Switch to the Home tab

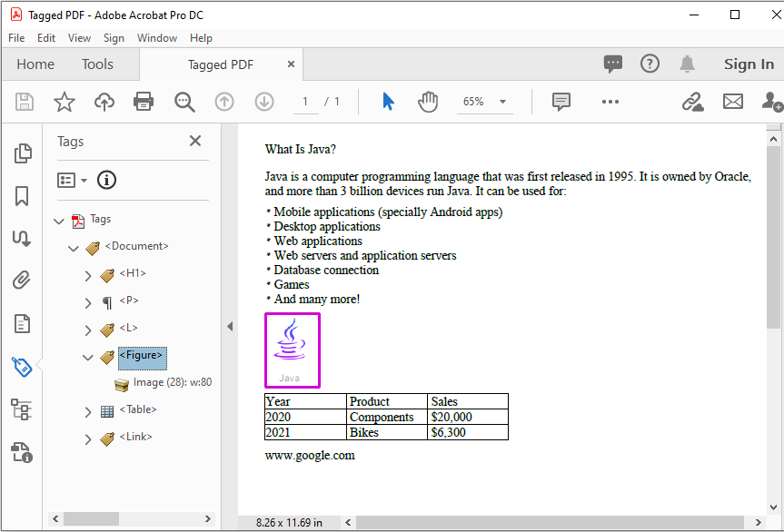[35, 64]
